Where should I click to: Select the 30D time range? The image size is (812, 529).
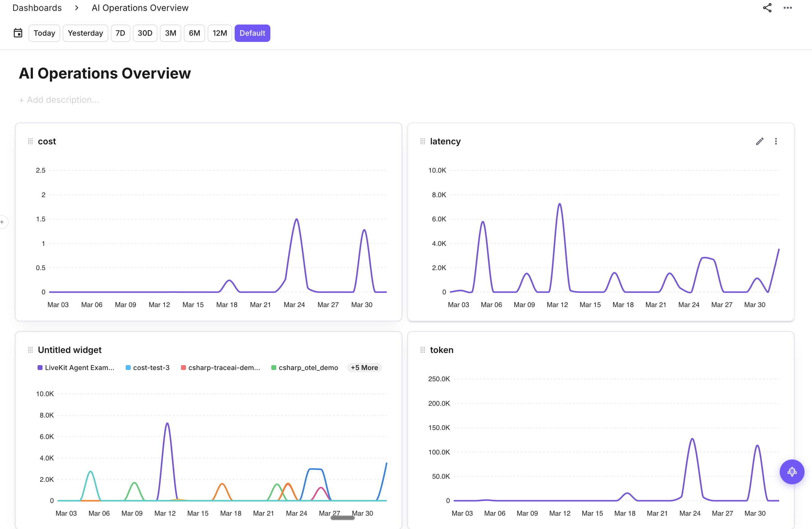point(145,33)
